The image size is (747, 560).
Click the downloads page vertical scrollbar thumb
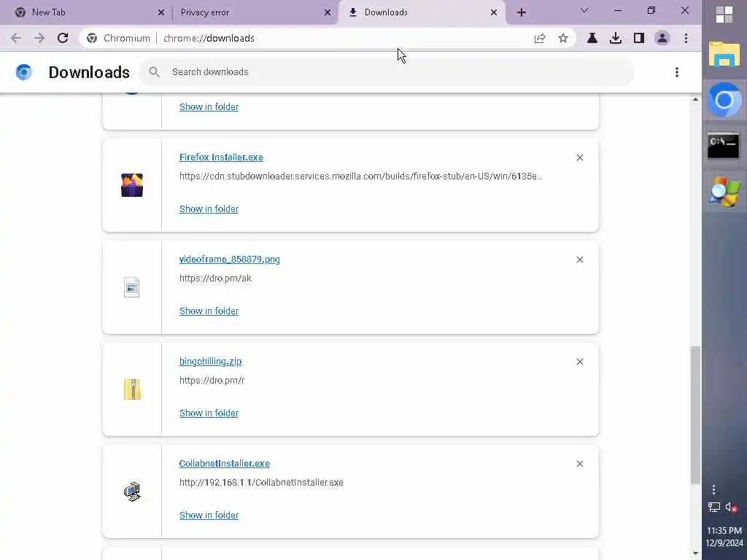click(x=695, y=415)
